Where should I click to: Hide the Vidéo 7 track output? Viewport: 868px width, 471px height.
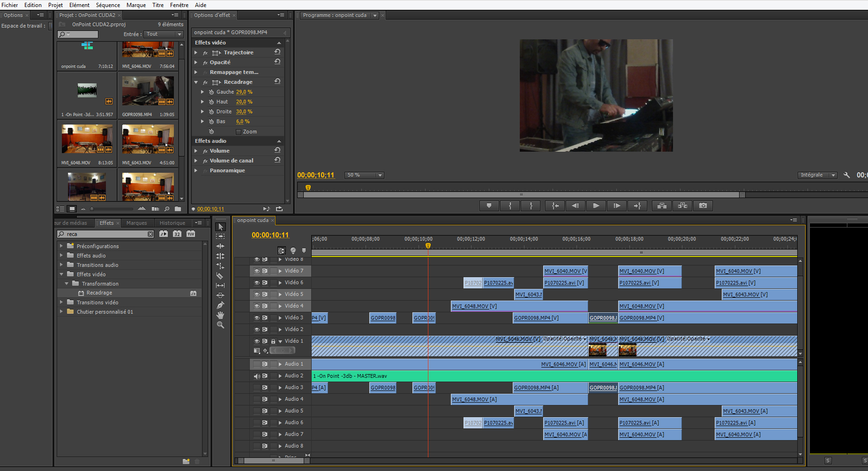click(x=257, y=271)
